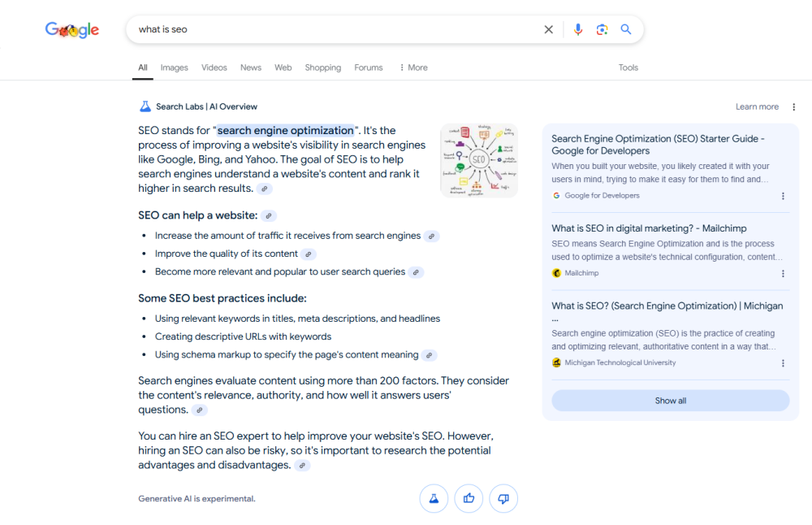This screenshot has height=525, width=812.
Task: Clear the search query with the X icon
Action: [x=548, y=29]
